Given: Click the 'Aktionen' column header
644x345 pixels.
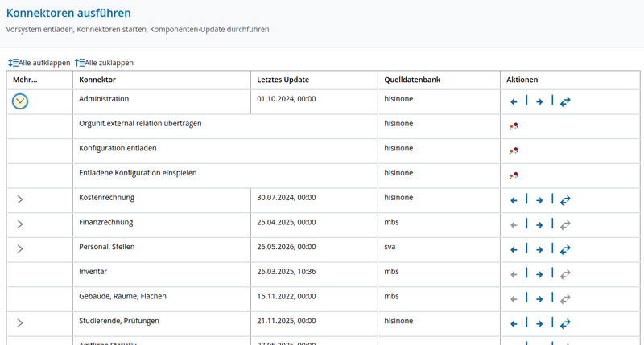Looking at the screenshot, I should tap(522, 80).
